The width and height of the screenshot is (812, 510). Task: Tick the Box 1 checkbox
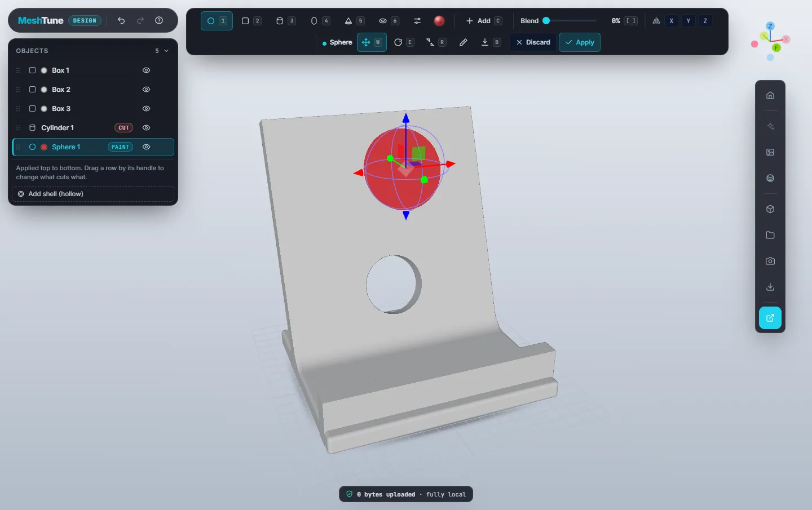32,70
